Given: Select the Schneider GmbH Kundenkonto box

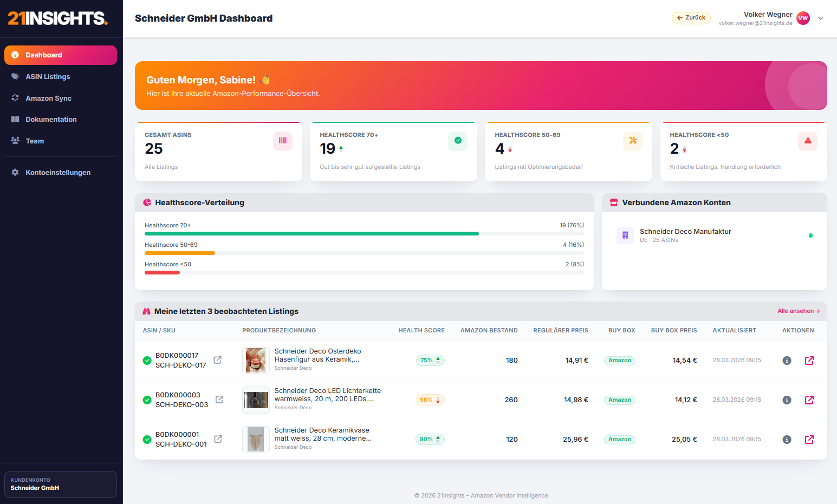Looking at the screenshot, I should coord(61,485).
